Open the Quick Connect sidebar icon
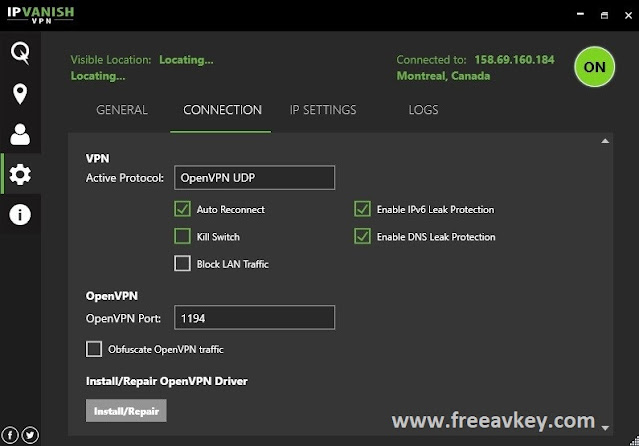This screenshot has width=639, height=446. click(x=20, y=53)
